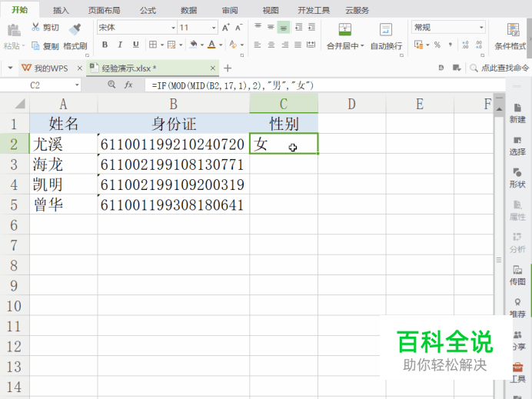Open the font size 11 dropdown

tap(214, 28)
